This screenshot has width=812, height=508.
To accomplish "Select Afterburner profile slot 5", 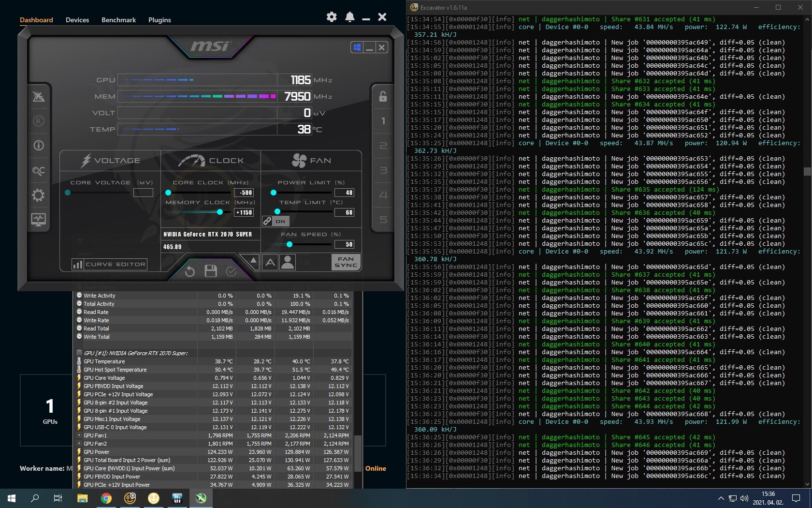I will click(383, 220).
